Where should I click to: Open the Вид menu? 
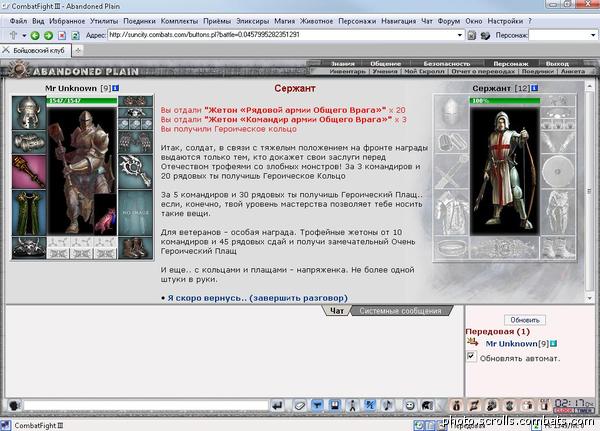(38, 21)
